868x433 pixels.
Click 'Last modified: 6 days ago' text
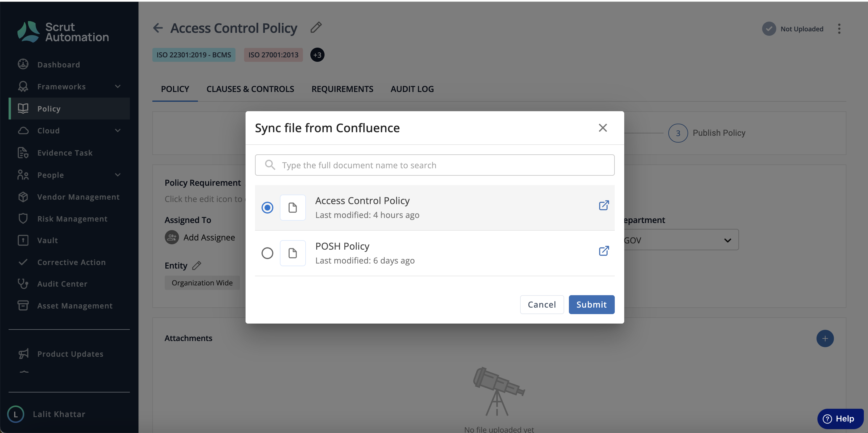pos(364,261)
